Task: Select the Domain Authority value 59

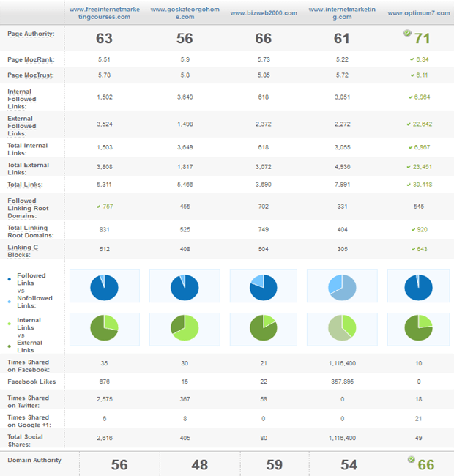Action: (275, 465)
